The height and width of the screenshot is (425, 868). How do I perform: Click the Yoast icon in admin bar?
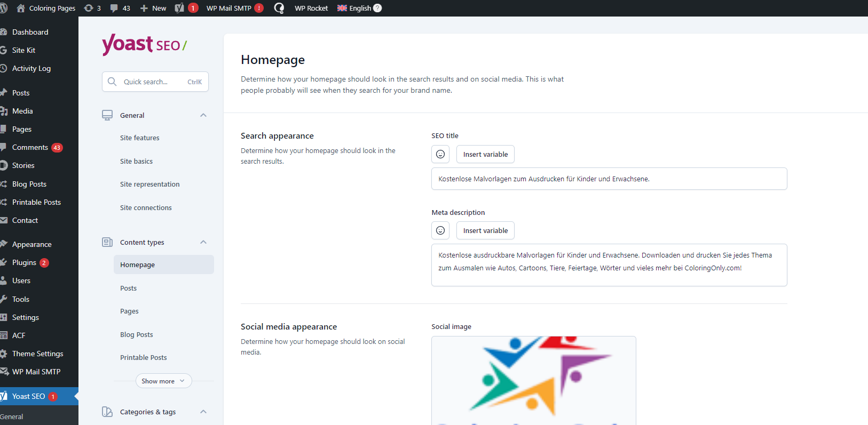tap(179, 8)
